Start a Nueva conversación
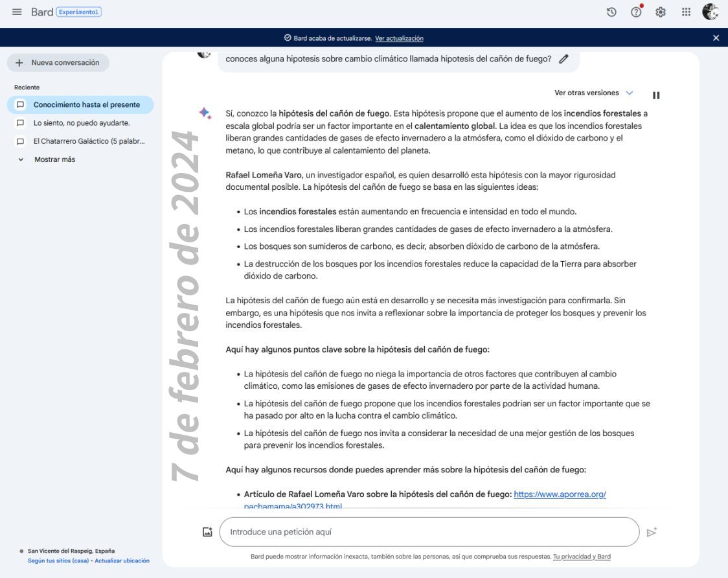 pyautogui.click(x=58, y=63)
